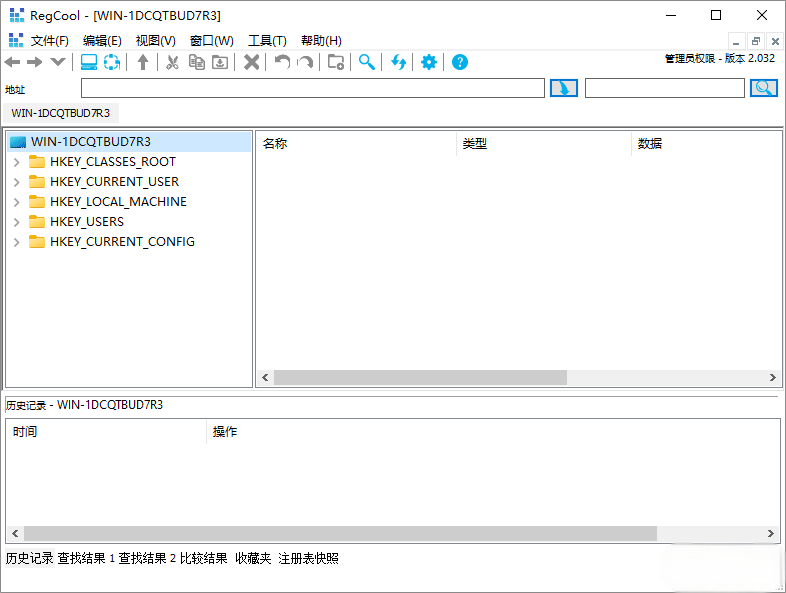786x593 pixels.
Task: Select the WIN-1DCQTBUD7R3 document tab
Action: click(61, 113)
